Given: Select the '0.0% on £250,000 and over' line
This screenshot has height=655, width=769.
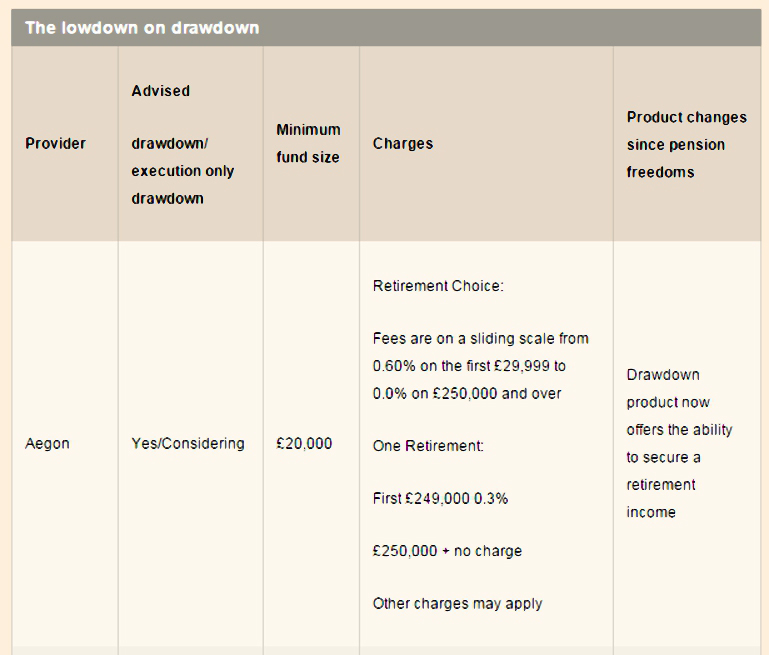Looking at the screenshot, I should (467, 394).
